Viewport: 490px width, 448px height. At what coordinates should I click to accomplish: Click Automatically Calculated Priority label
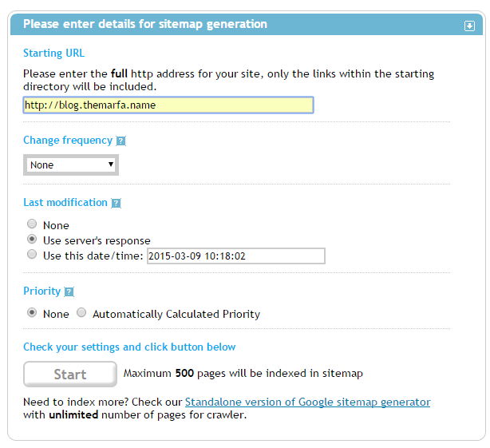(x=176, y=314)
